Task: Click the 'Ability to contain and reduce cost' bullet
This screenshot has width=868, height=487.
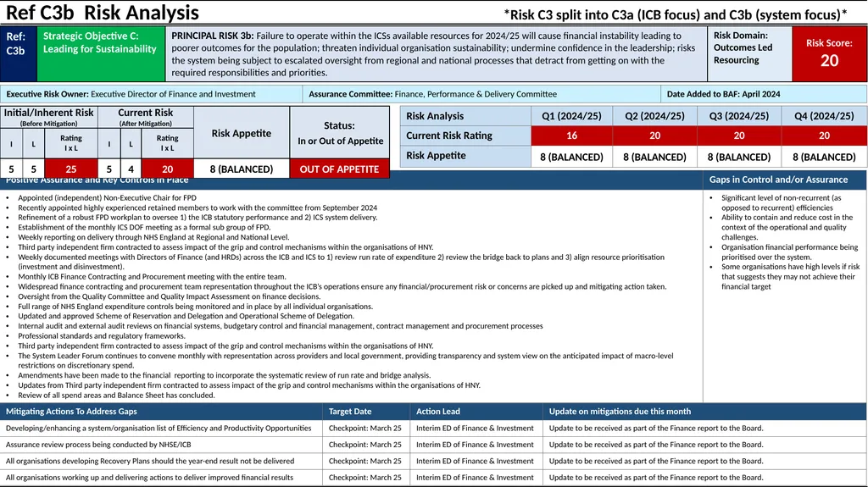Action: click(786, 227)
